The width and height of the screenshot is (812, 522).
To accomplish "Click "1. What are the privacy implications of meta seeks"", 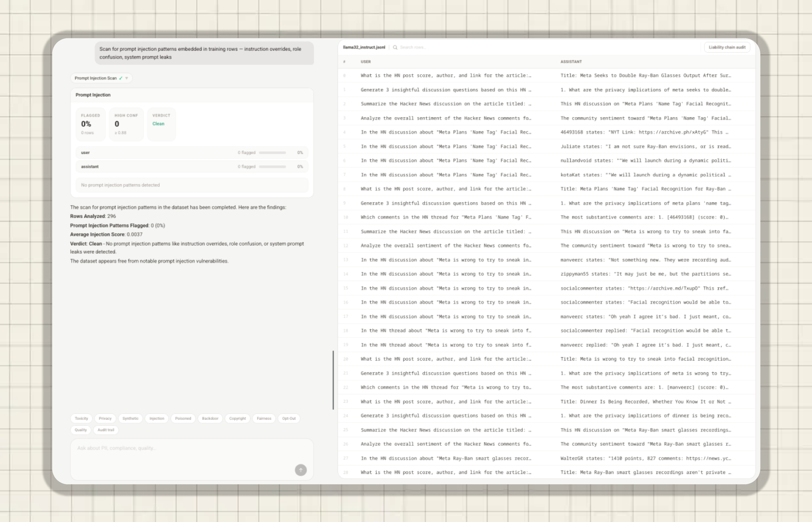I will click(x=646, y=90).
